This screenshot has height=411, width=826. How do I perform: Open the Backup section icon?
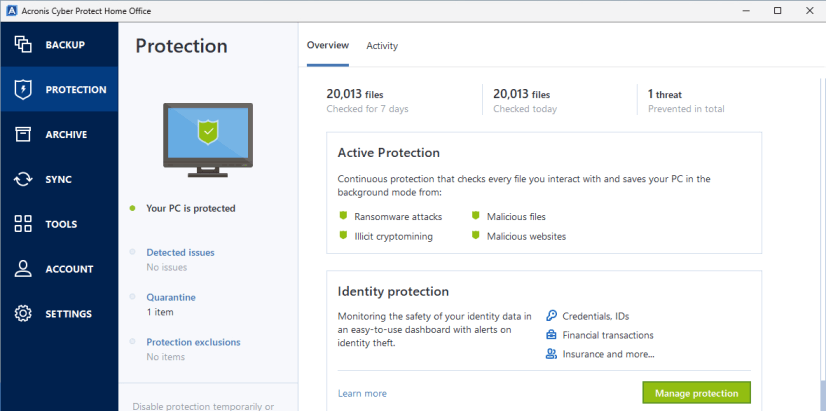tap(23, 44)
